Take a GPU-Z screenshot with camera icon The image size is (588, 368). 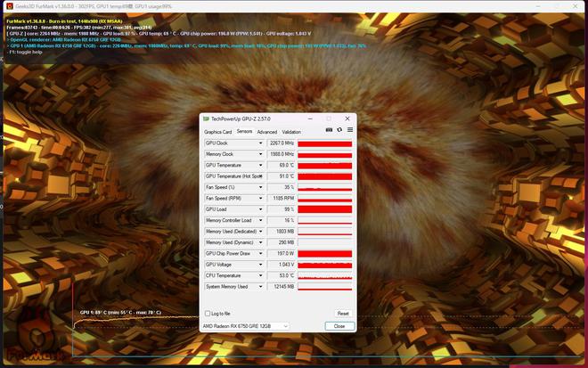(329, 130)
